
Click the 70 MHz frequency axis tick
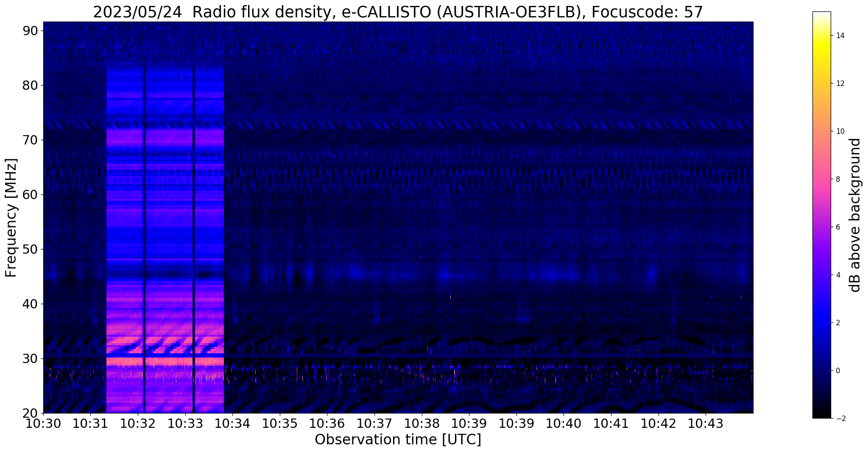(x=30, y=140)
